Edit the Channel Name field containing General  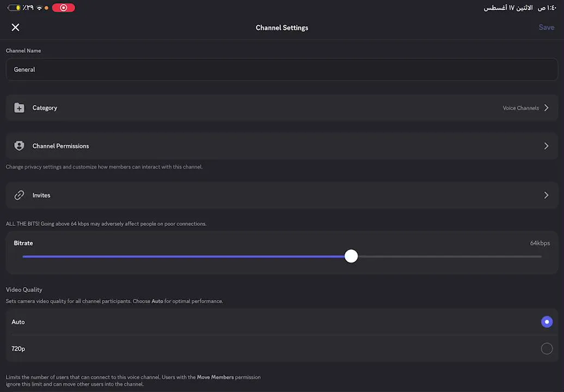click(281, 69)
